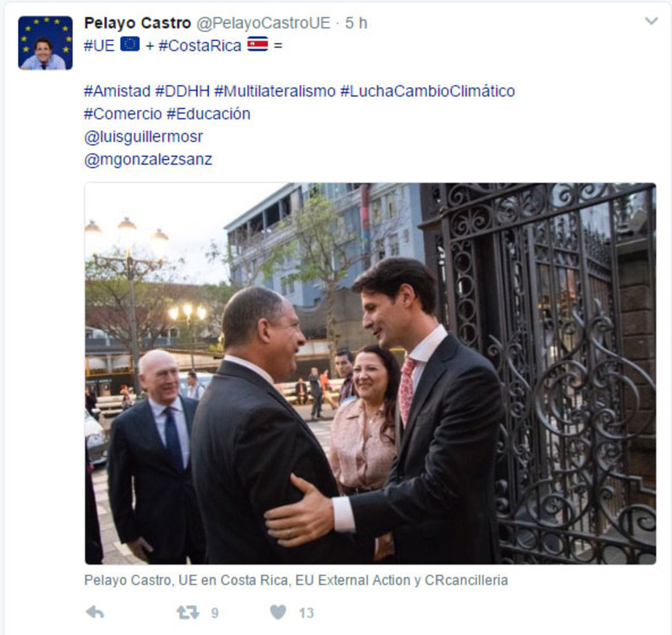Open the #Educación hashtag

[x=208, y=114]
